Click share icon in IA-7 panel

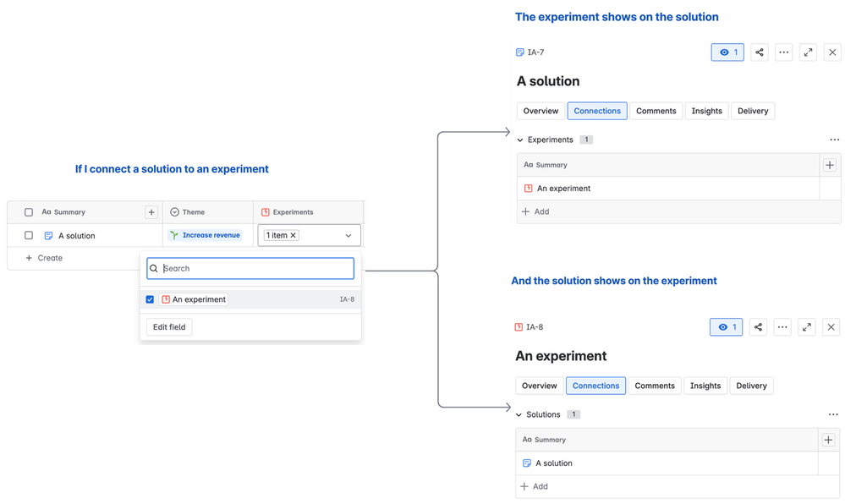pyautogui.click(x=760, y=52)
